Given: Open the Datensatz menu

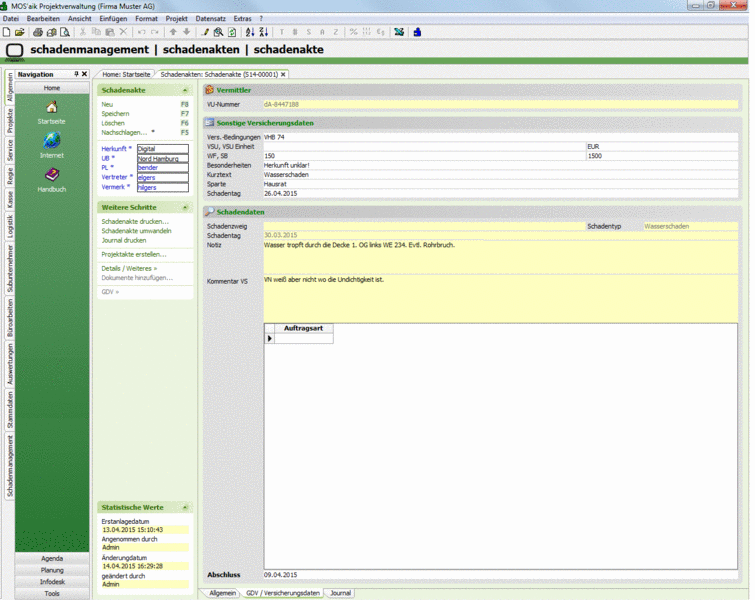Looking at the screenshot, I should pos(210,19).
